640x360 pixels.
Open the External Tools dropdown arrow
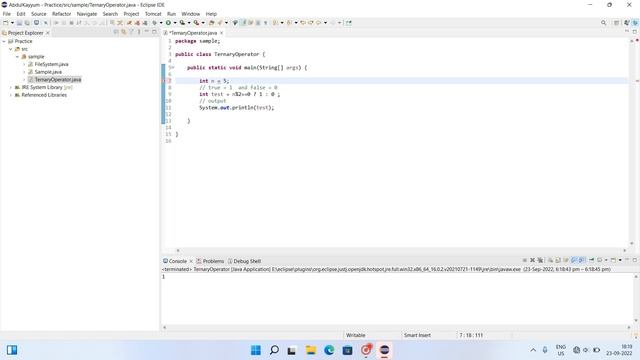(203, 23)
